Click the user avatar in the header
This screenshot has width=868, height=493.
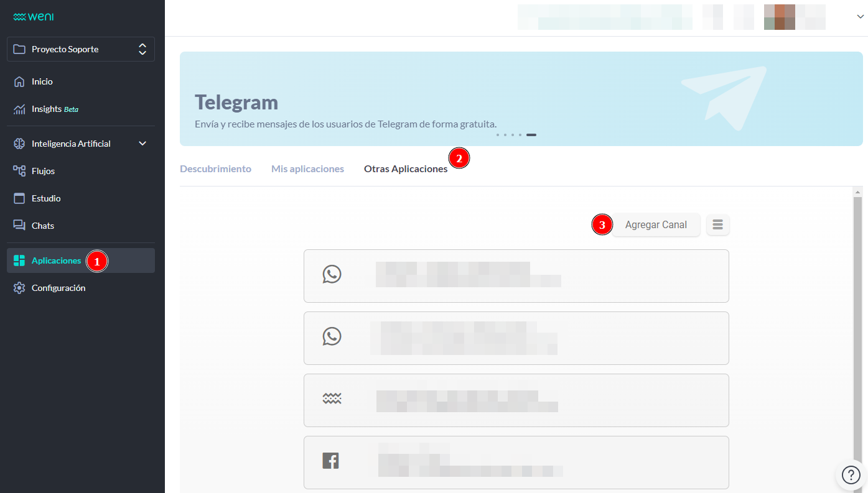[780, 17]
